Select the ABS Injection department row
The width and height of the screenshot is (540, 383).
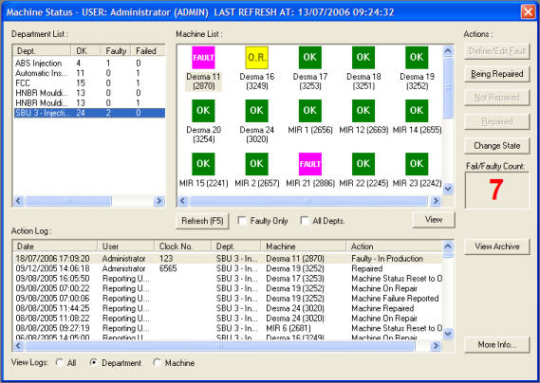[90, 63]
